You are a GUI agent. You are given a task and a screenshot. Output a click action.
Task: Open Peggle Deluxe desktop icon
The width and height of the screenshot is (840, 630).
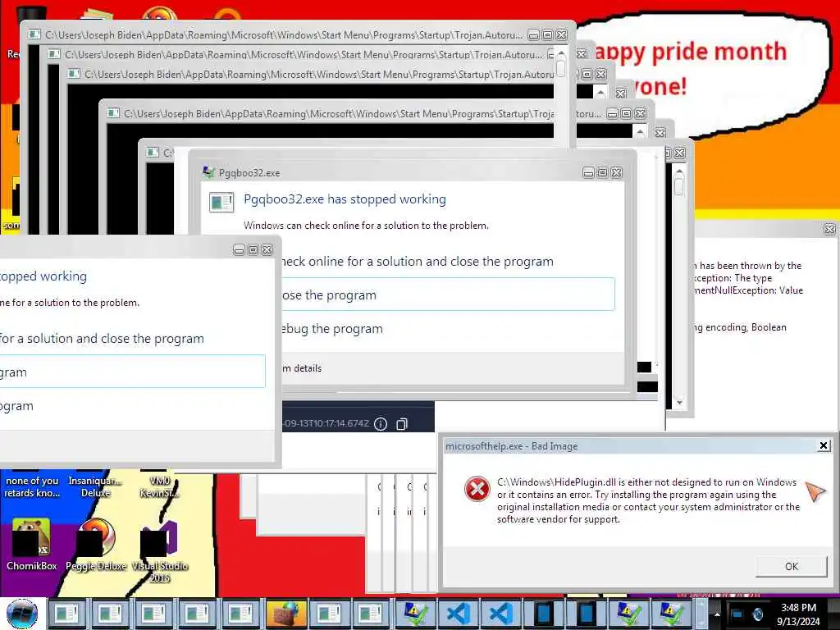coord(97,537)
